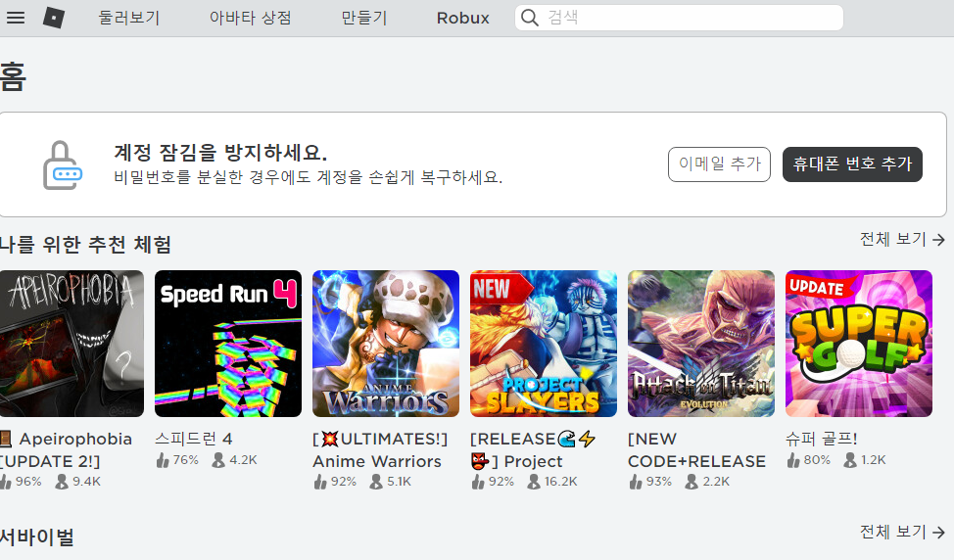Click the magnifier search icon

(530, 18)
